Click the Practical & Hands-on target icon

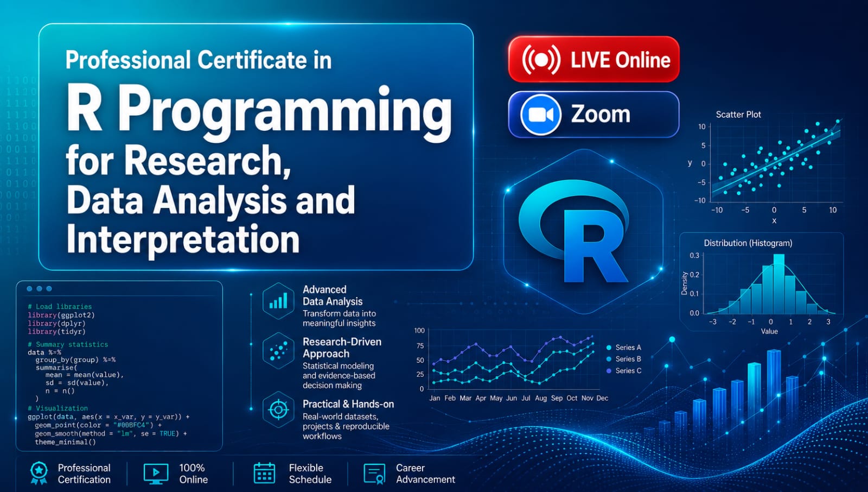(278, 409)
